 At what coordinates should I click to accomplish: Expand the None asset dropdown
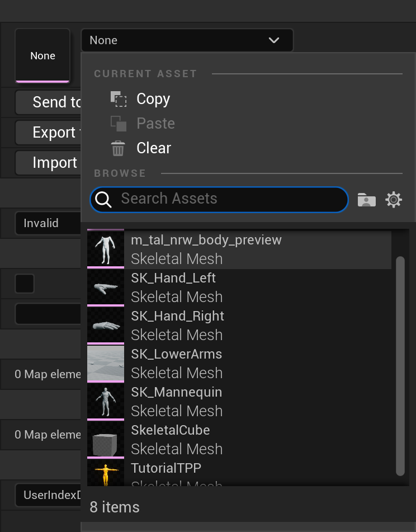point(187,40)
